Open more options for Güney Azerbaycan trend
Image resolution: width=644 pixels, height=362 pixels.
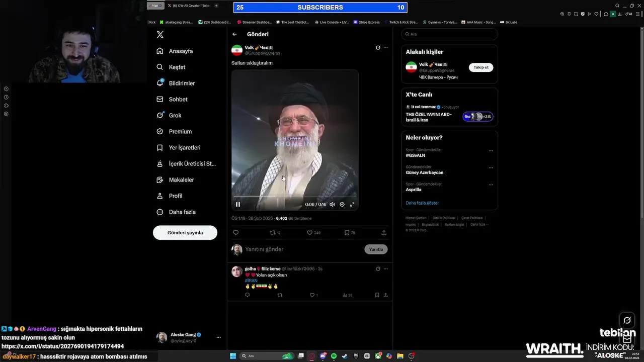pos(491,168)
